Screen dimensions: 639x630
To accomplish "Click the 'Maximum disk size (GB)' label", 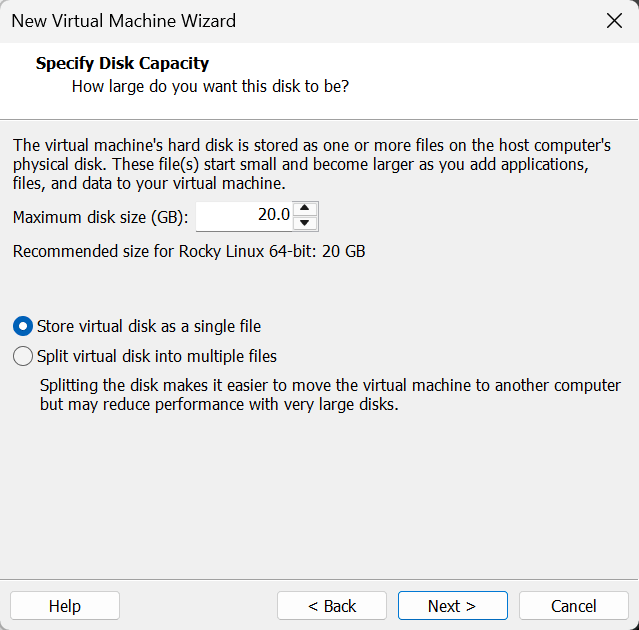I will pyautogui.click(x=101, y=217).
